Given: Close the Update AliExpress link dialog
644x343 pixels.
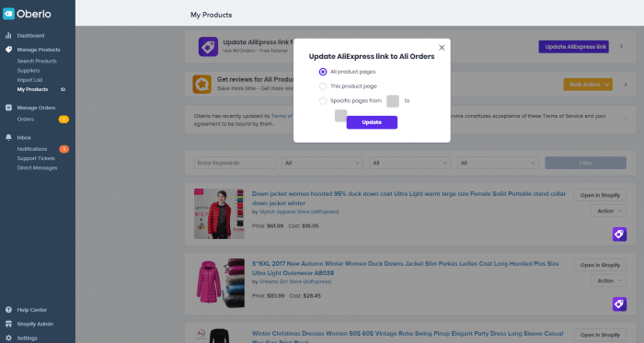Looking at the screenshot, I should click(x=442, y=48).
